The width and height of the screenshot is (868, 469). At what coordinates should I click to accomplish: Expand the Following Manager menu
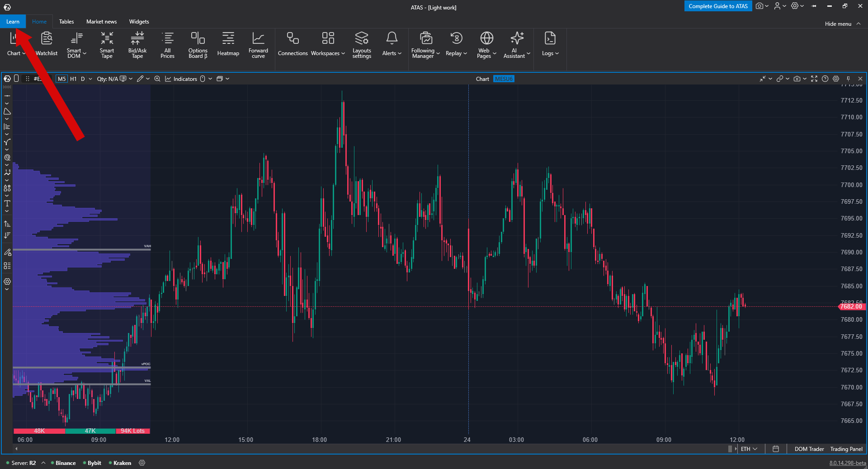coord(425,45)
